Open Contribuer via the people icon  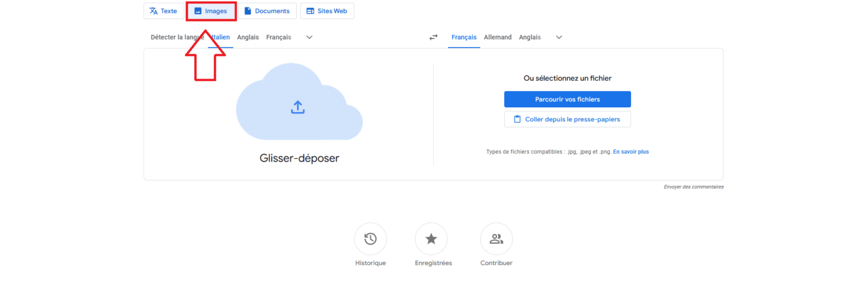point(496,239)
